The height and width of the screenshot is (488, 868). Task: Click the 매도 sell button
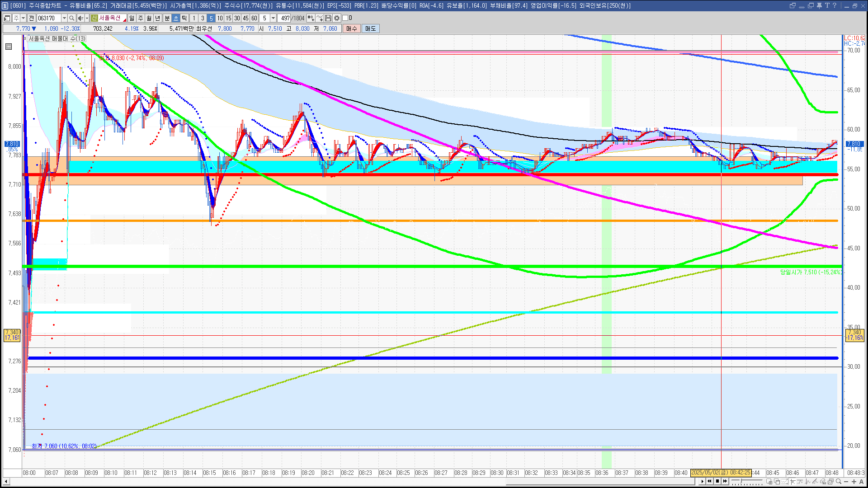pos(370,28)
